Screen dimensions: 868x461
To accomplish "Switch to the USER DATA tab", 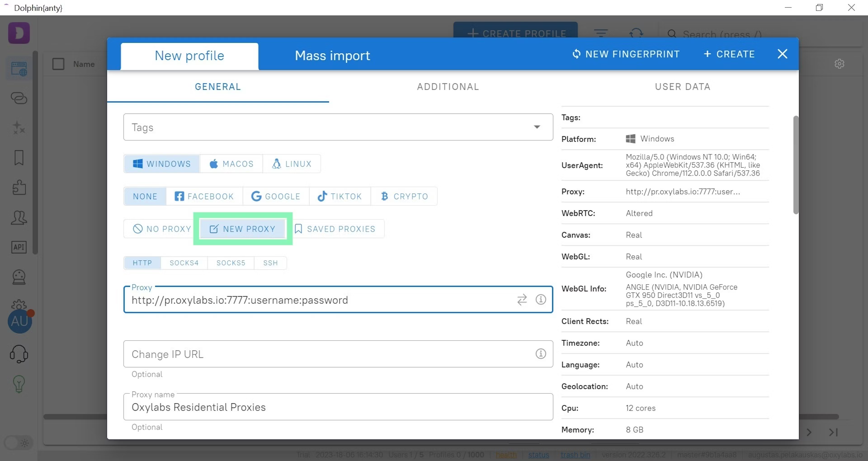I will pos(683,87).
